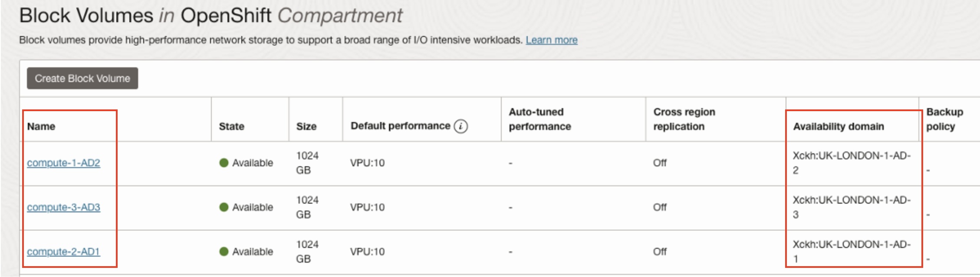980x277 pixels.
Task: Click VPU:10 in the compute-3-AD3 row
Action: (x=367, y=207)
